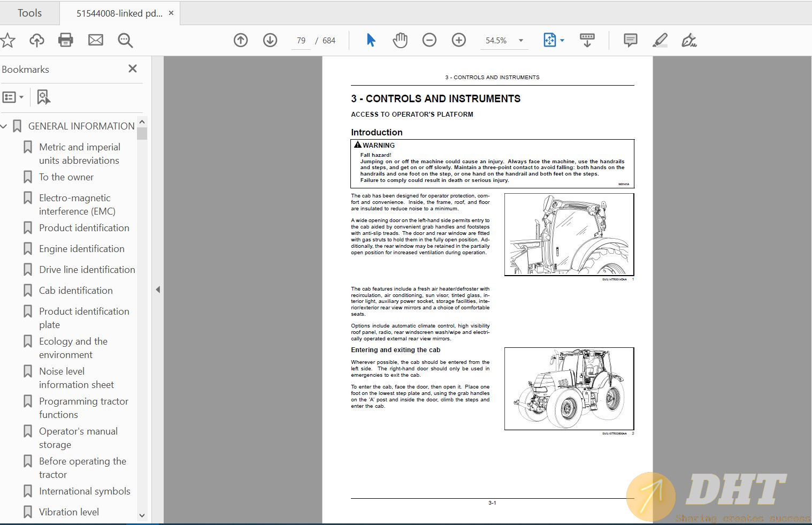The image size is (812, 525).
Task: Click the Zoom out minus icon
Action: tap(430, 40)
